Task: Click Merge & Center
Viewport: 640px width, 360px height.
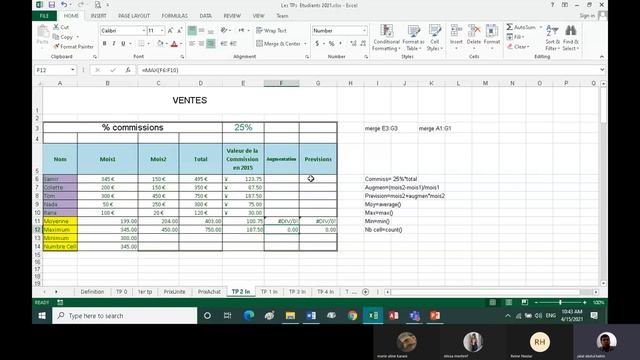Action: click(278, 44)
